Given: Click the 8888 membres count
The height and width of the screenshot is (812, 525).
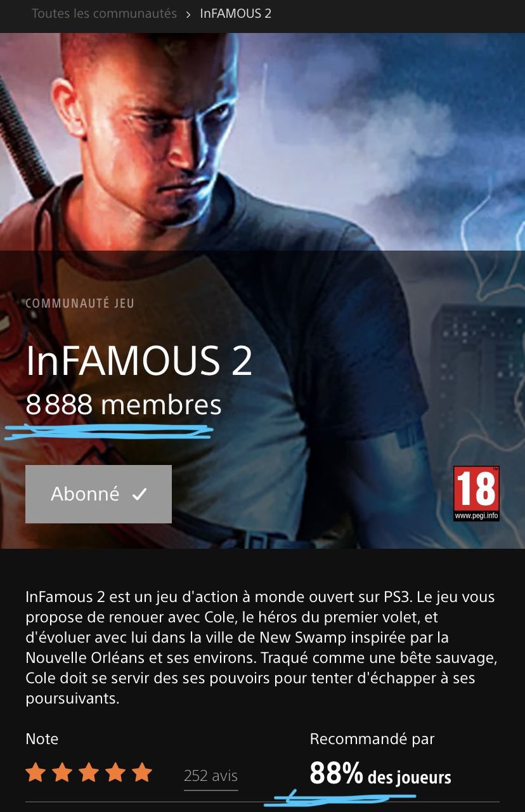Looking at the screenshot, I should click(124, 405).
